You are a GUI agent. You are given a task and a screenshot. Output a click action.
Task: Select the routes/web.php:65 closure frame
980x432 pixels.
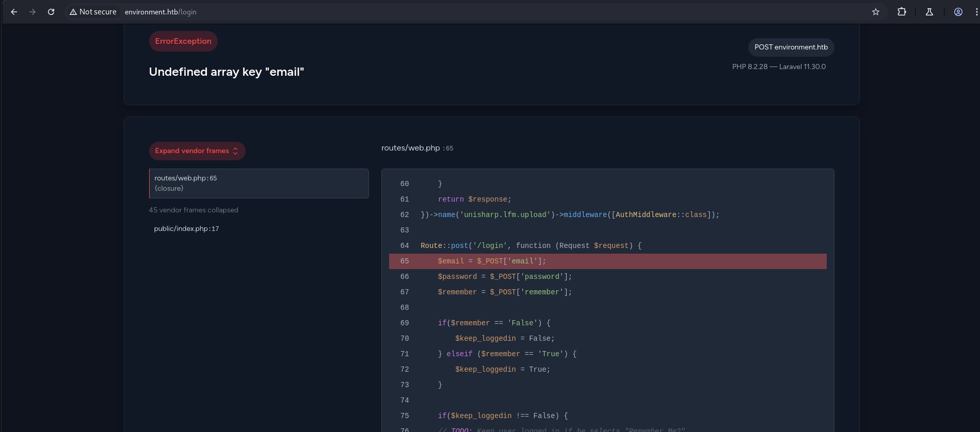259,184
